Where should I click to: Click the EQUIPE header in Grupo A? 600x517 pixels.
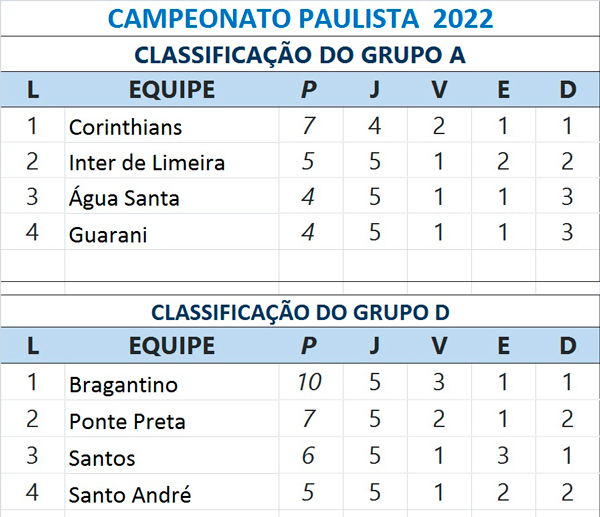coord(172,90)
